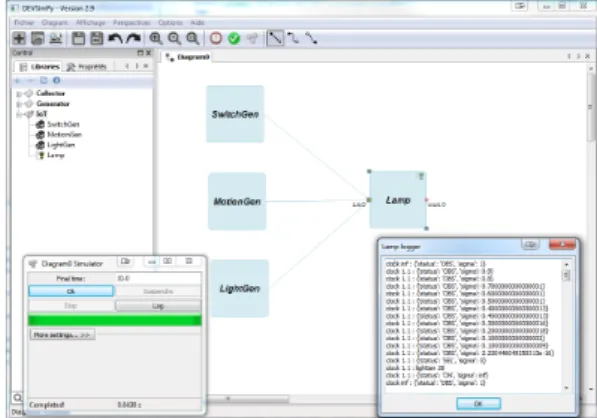
Task: Click the Lamp block's top-right corner icon
Action: coord(421,176)
